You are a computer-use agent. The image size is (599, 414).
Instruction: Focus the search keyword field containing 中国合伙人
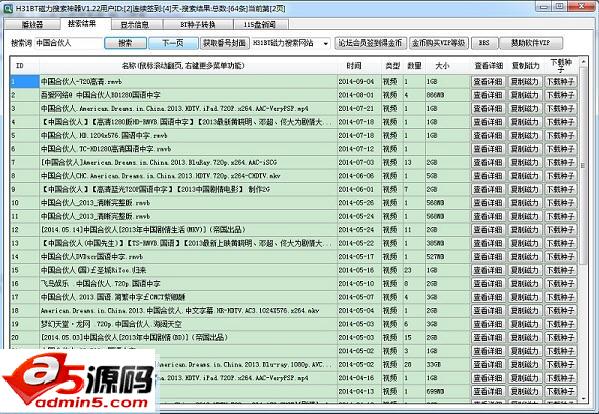(69, 43)
